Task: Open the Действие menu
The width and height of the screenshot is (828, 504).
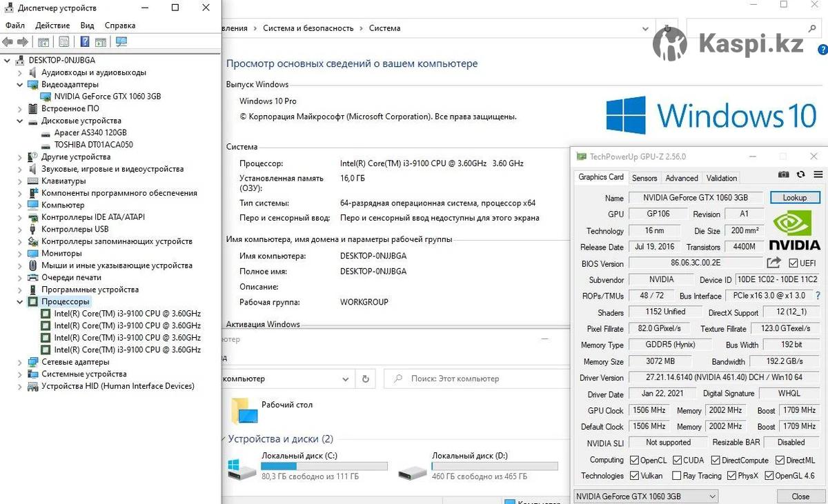Action: click(52, 26)
